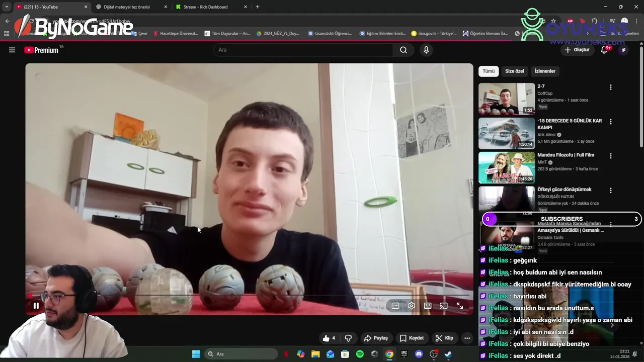Open options menu for 2-7 video
The width and height of the screenshot is (644, 362).
coord(611,87)
